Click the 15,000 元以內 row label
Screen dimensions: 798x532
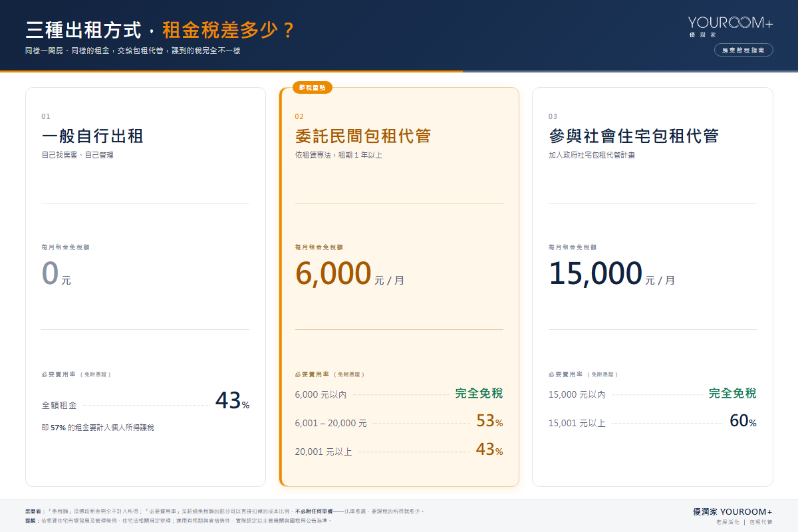click(x=577, y=394)
